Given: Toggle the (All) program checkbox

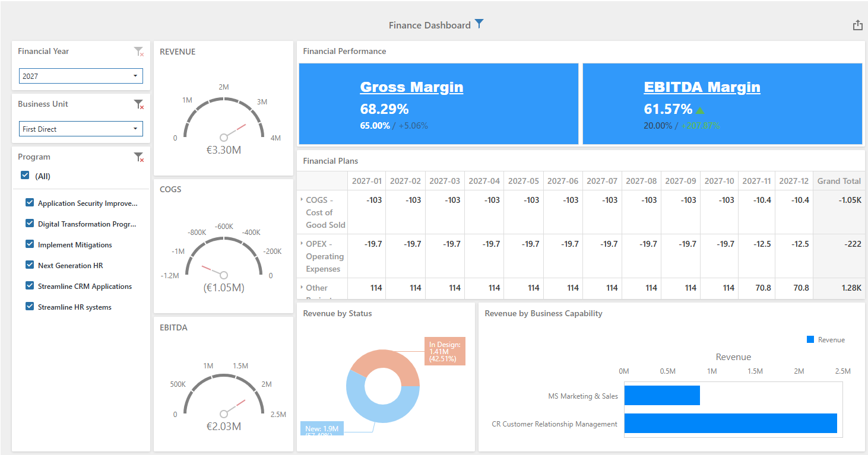Looking at the screenshot, I should click(x=25, y=175).
